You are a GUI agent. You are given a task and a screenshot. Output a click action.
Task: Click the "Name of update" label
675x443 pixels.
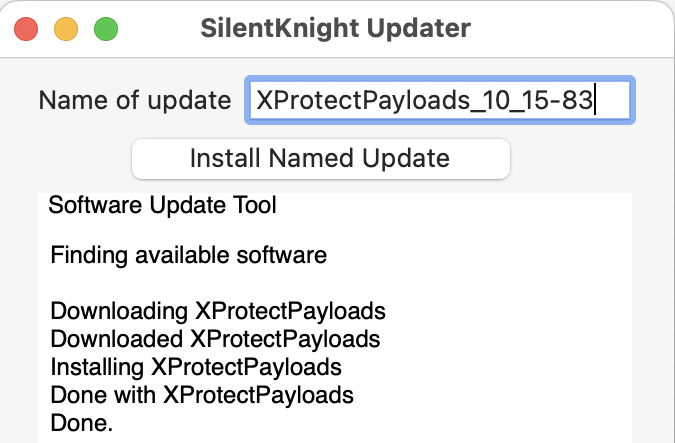click(x=134, y=100)
